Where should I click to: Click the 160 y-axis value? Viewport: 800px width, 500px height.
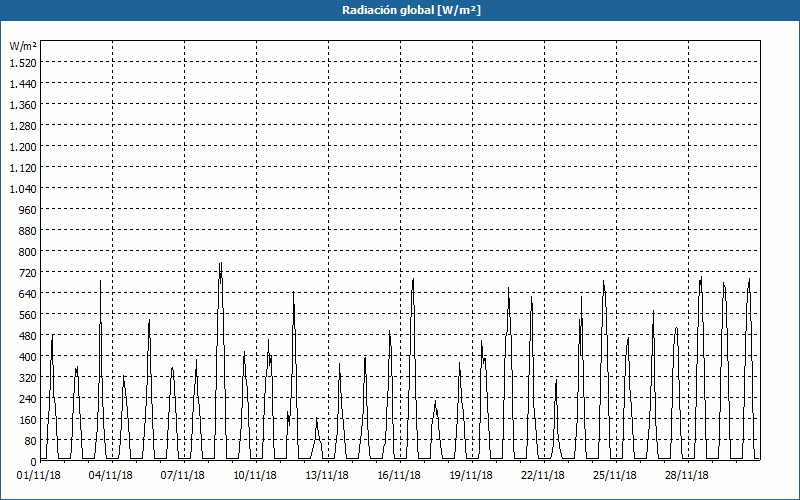28,420
